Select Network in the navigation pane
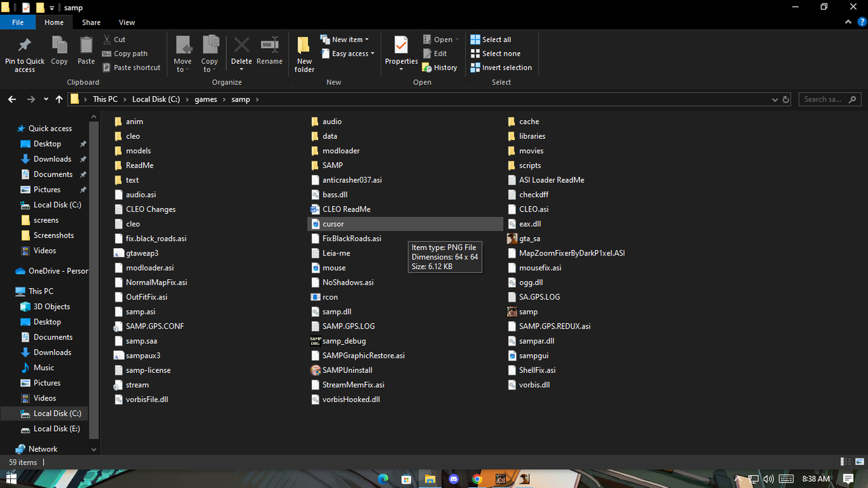Screen dimensions: 868x488 pyautogui.click(x=43, y=449)
